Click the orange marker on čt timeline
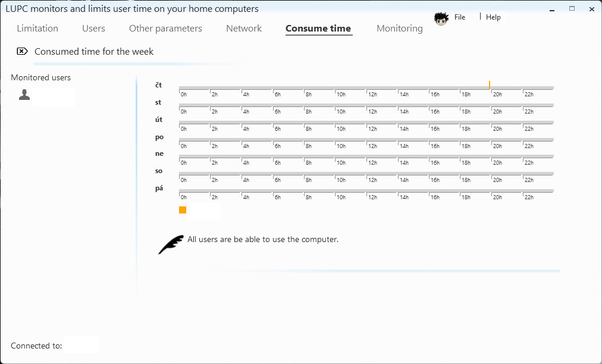This screenshot has height=364, width=602. (x=490, y=85)
